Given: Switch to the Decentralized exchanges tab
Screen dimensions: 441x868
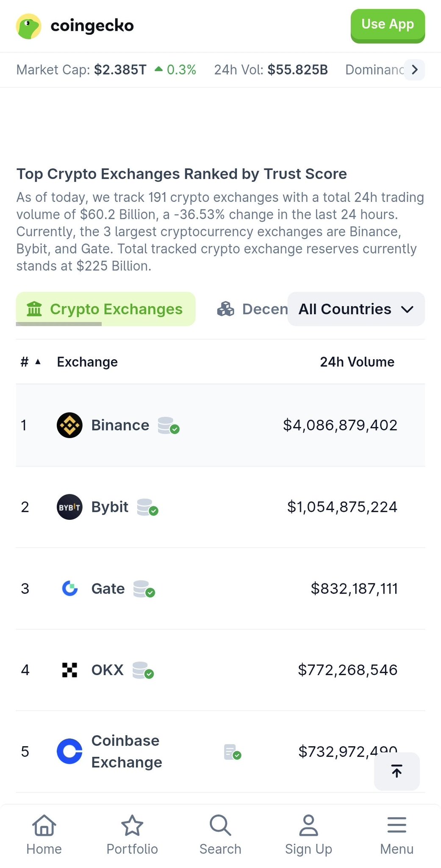Looking at the screenshot, I should (x=253, y=309).
